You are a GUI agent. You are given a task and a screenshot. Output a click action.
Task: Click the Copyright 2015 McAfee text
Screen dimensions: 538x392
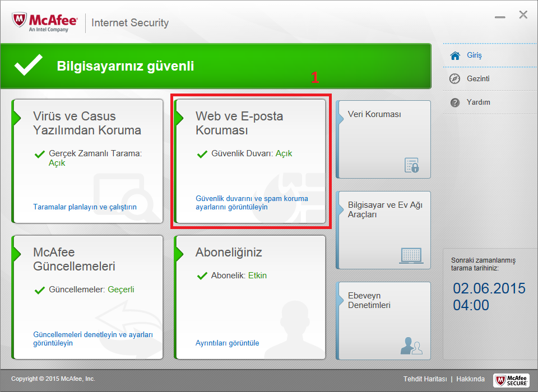pos(53,379)
